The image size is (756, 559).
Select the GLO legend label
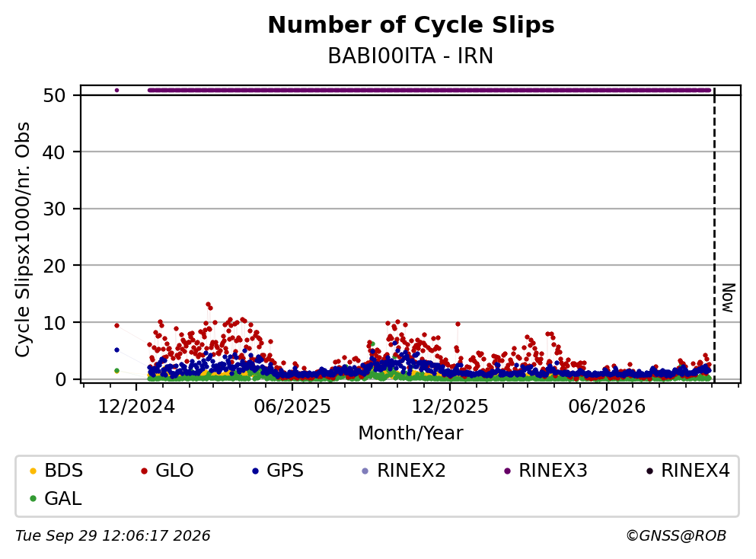(174, 470)
